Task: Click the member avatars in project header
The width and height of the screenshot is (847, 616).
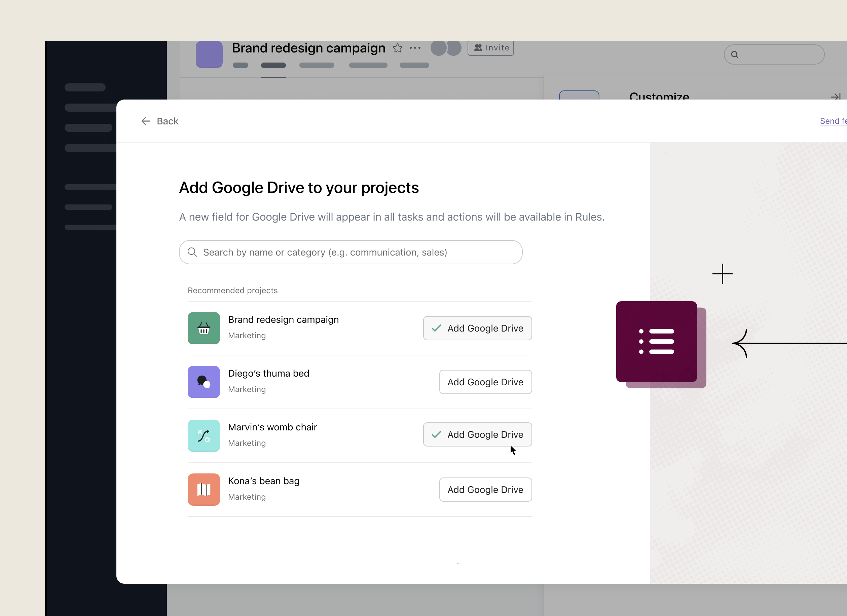Action: click(446, 48)
